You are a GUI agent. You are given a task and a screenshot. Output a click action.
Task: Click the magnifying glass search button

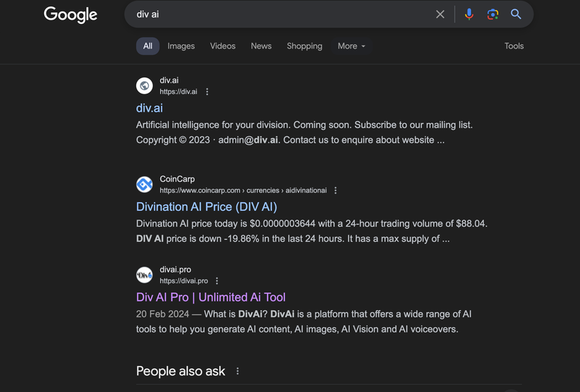coord(515,14)
